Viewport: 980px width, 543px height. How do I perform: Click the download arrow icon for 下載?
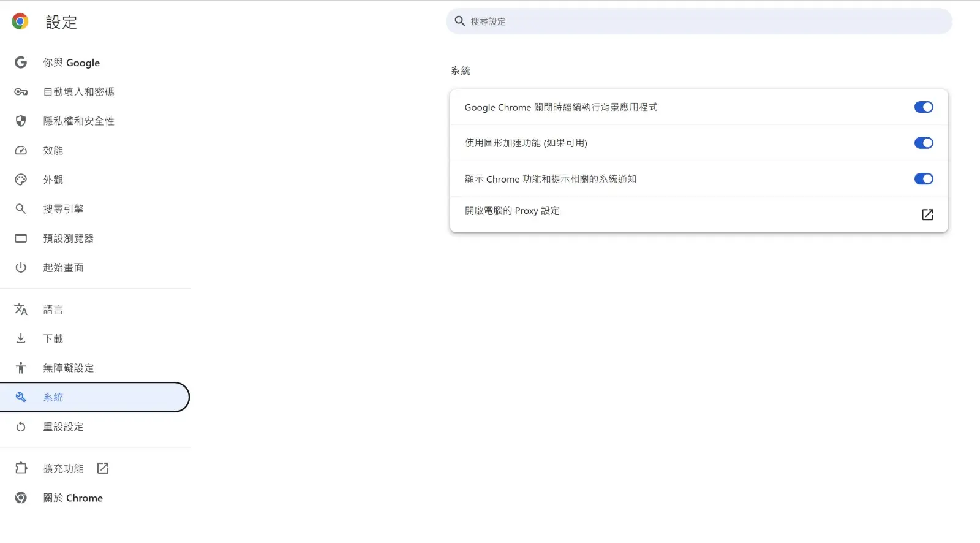coord(21,338)
